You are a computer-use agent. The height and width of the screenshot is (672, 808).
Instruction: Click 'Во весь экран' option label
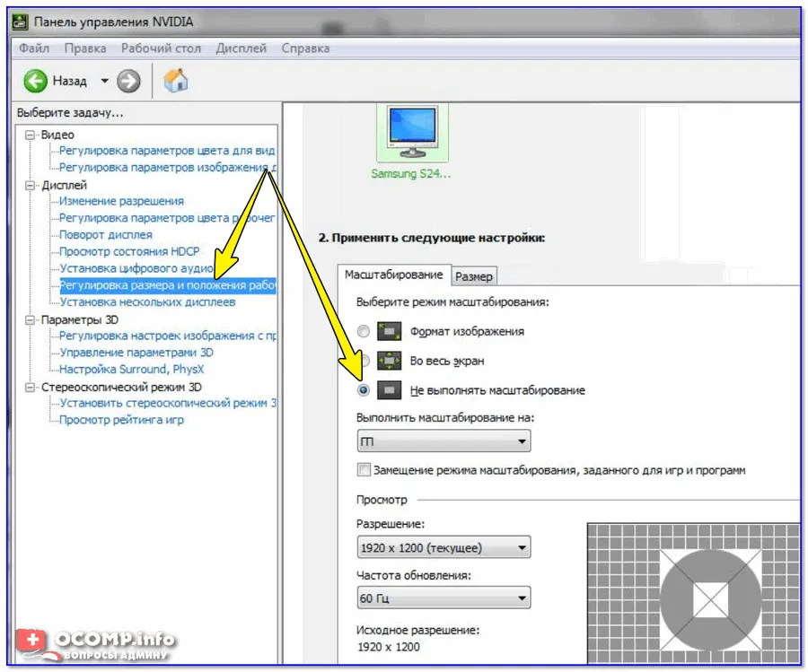coord(447,361)
